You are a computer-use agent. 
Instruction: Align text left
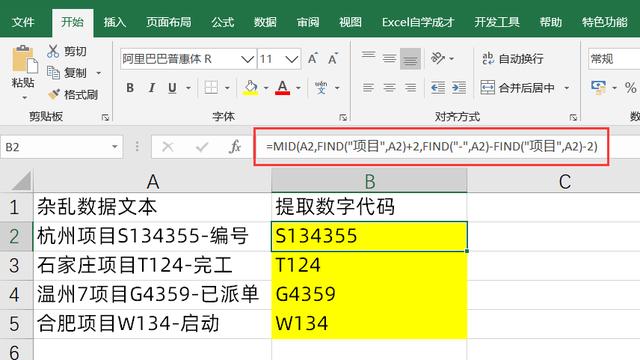click(x=369, y=87)
